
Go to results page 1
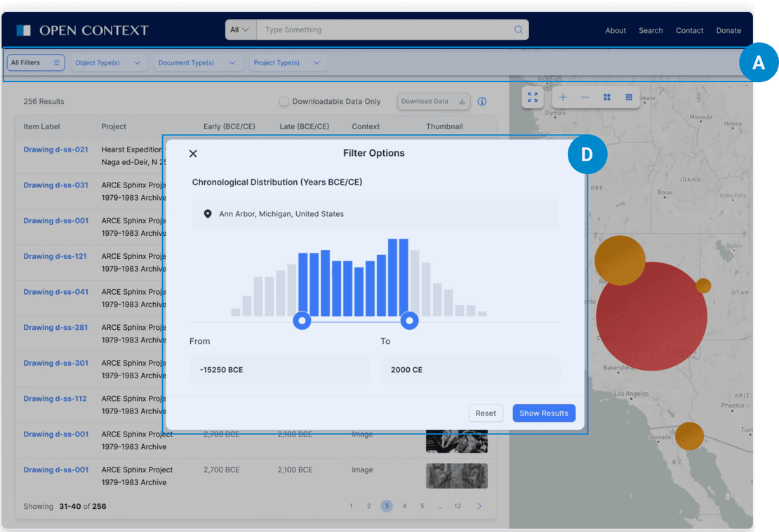pos(351,506)
